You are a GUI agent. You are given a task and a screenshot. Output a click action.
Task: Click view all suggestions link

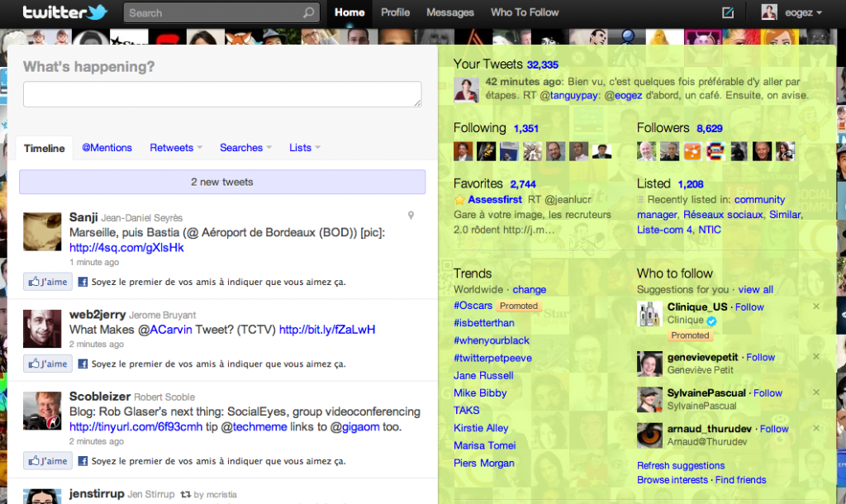coord(756,289)
